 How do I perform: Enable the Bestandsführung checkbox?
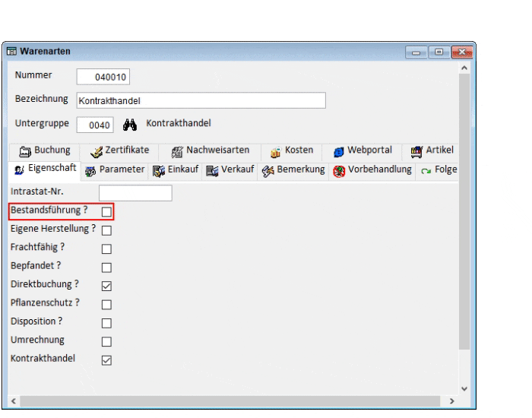click(106, 212)
